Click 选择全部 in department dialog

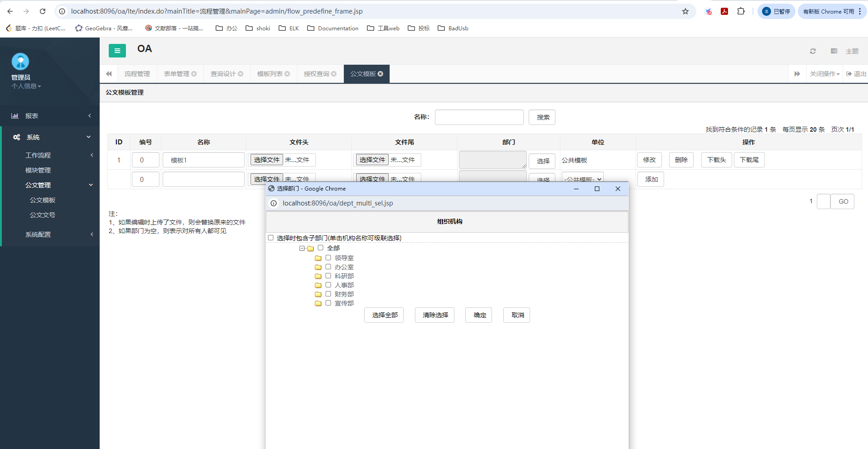pos(384,315)
